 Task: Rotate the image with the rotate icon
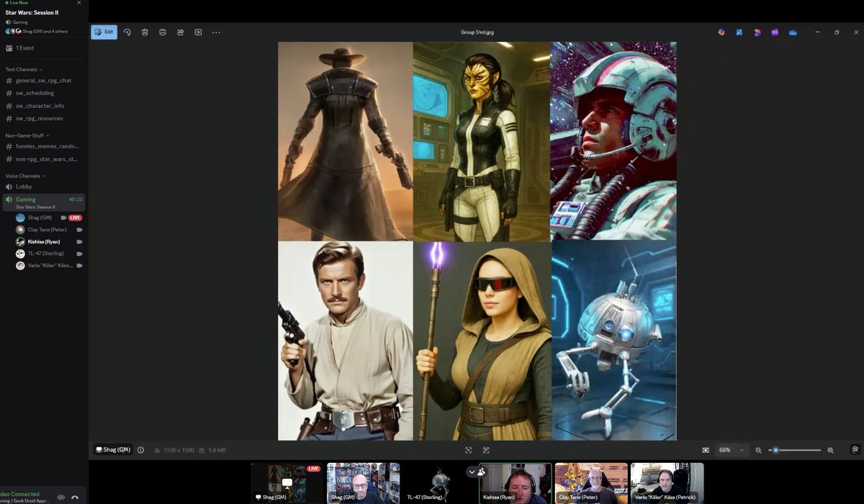[x=127, y=32]
